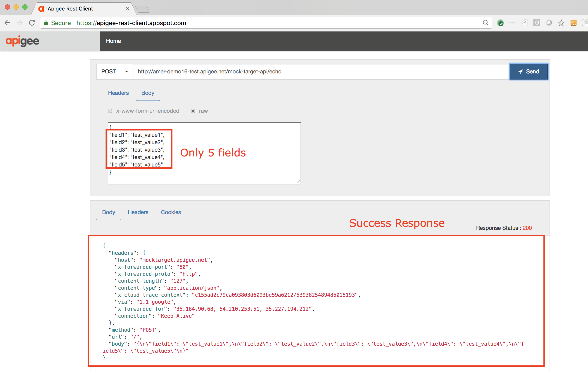Click the orange extension icon in toolbar
The width and height of the screenshot is (588, 371).
pyautogui.click(x=573, y=23)
